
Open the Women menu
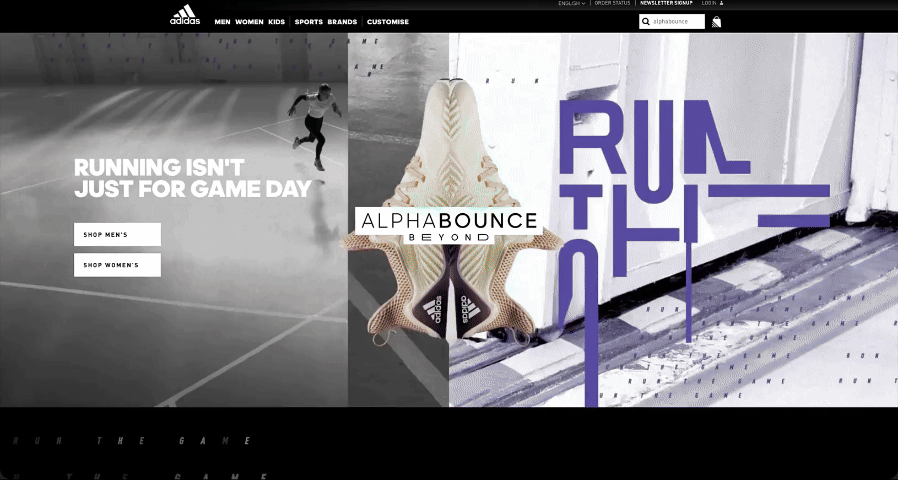pos(249,22)
